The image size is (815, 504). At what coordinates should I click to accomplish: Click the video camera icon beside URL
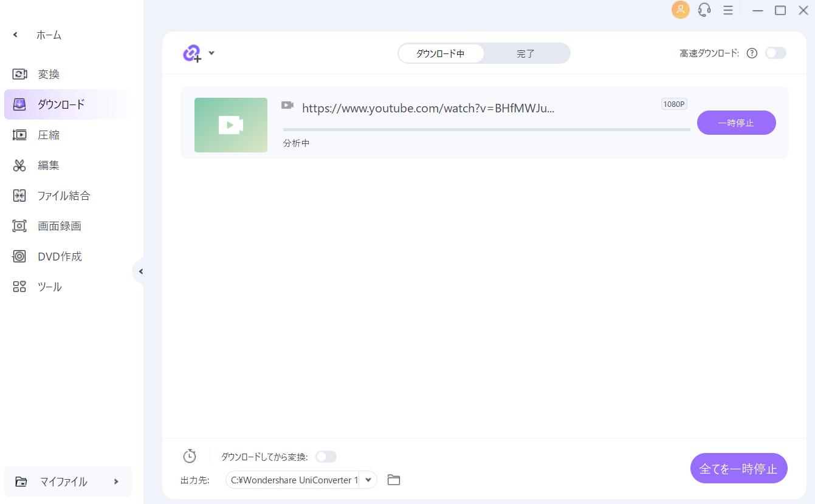(x=287, y=105)
